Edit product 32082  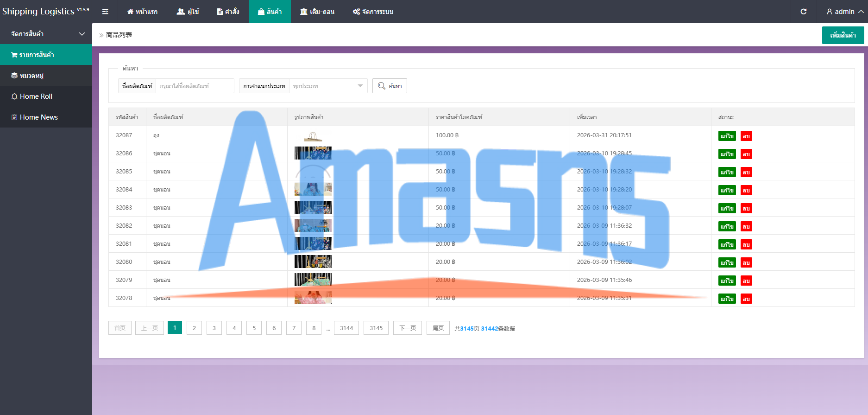727,226
